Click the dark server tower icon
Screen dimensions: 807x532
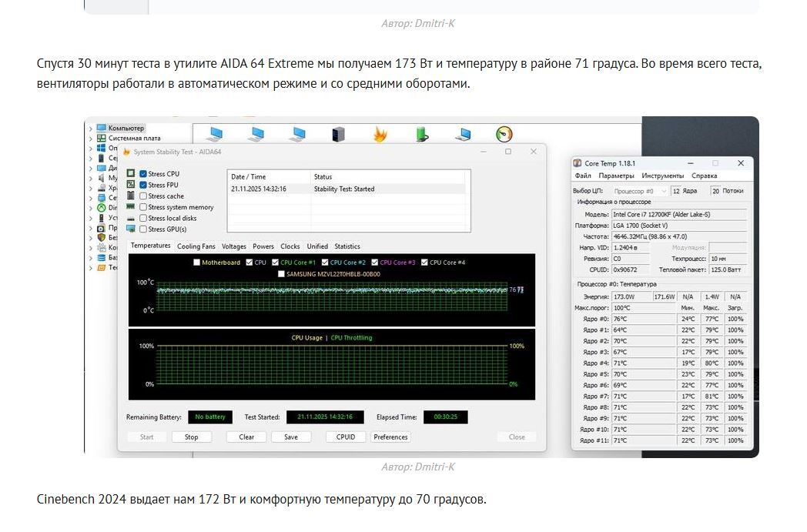(338, 135)
